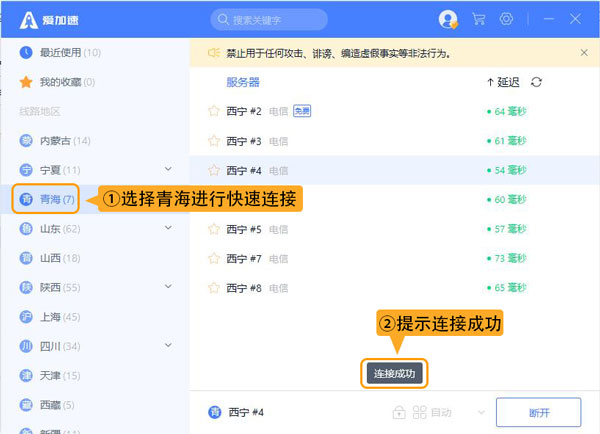Expand the 陕西 chevron
The image size is (600, 434).
coord(168,286)
